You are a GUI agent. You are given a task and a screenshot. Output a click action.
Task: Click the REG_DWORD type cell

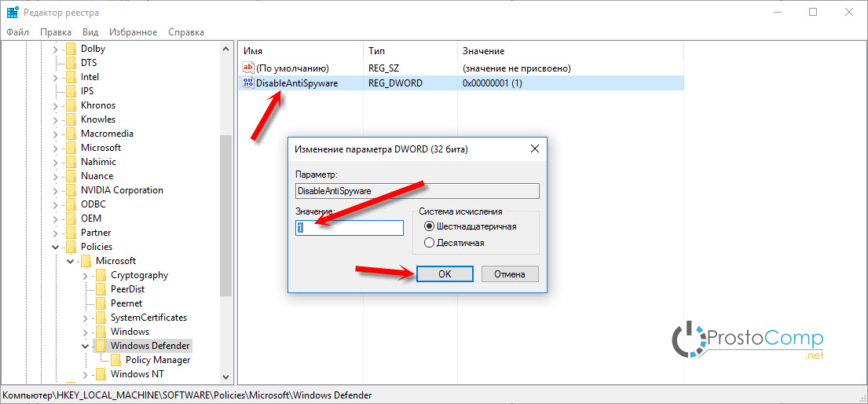pyautogui.click(x=395, y=83)
